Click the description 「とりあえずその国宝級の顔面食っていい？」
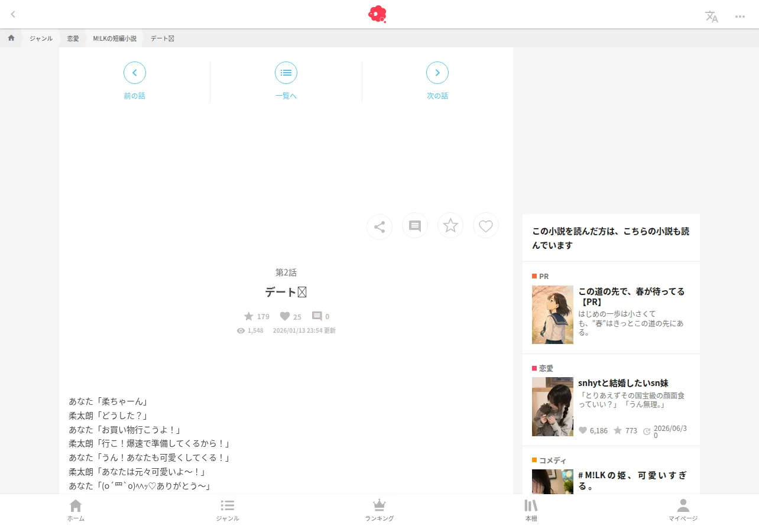 (x=631, y=400)
